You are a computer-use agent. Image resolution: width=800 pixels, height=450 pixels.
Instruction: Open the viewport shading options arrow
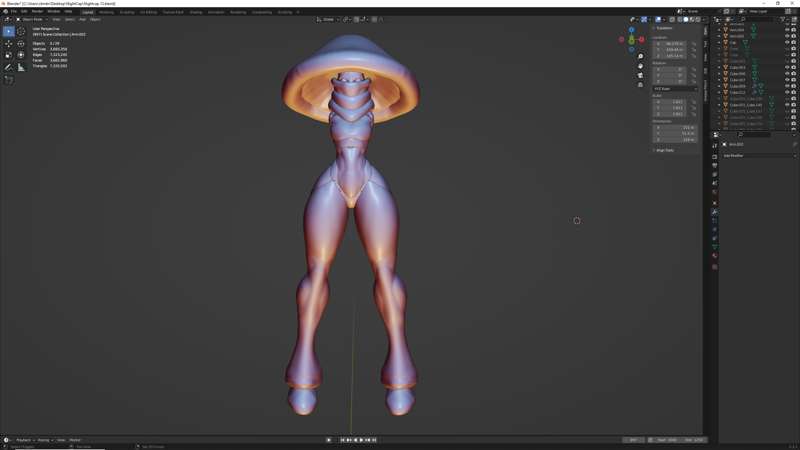[x=705, y=19]
